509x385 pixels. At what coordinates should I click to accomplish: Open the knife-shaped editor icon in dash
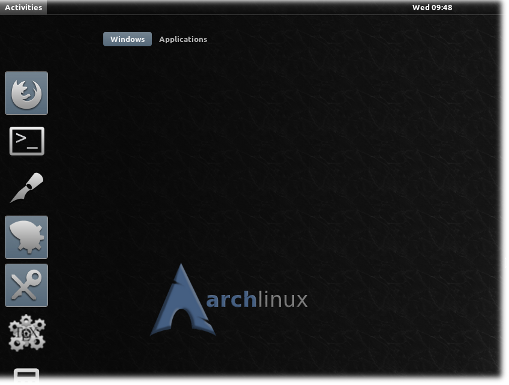coord(27,188)
